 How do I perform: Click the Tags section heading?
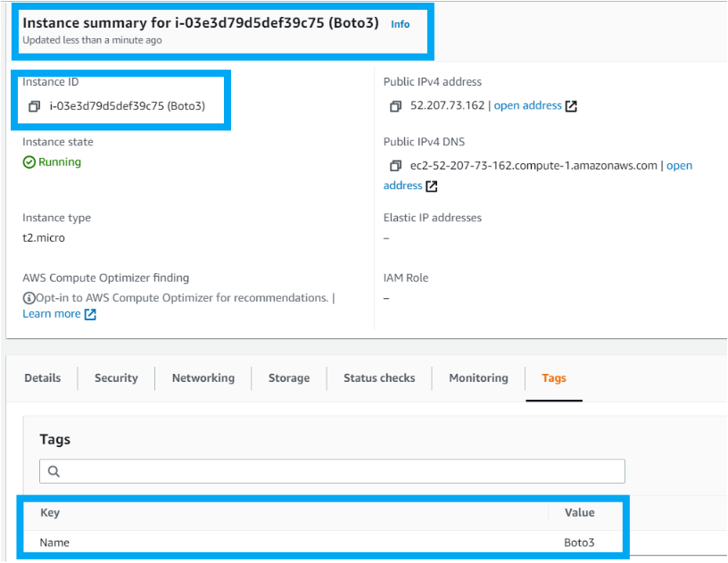click(x=54, y=439)
